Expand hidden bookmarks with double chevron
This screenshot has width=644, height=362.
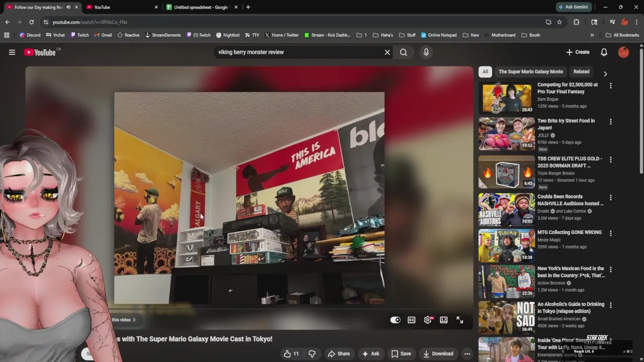(x=592, y=35)
